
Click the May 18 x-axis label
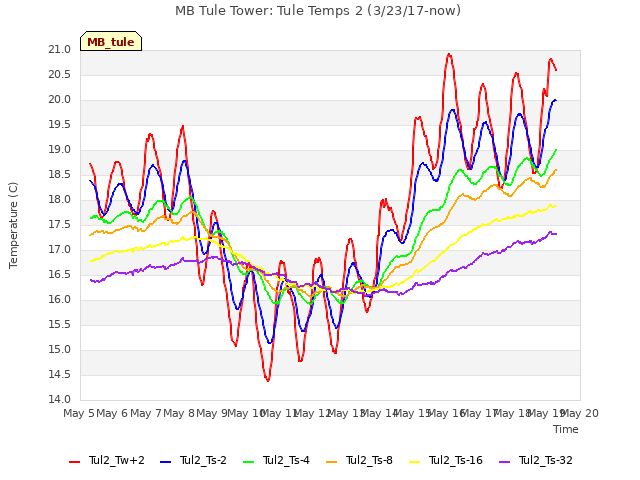(x=511, y=413)
